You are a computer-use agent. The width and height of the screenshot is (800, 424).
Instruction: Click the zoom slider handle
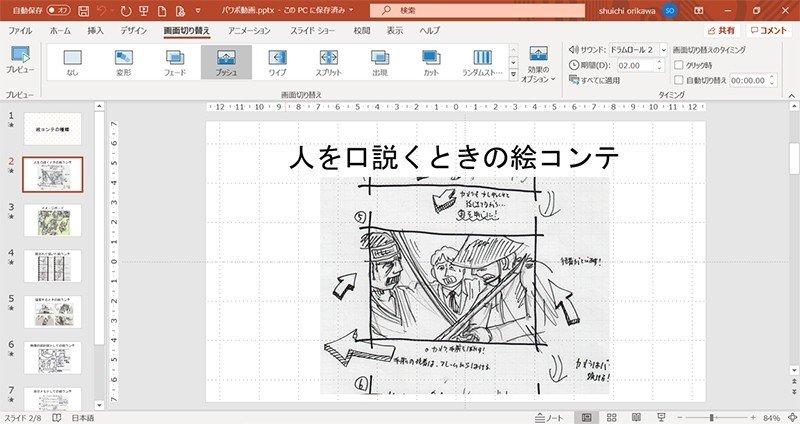tap(711, 418)
